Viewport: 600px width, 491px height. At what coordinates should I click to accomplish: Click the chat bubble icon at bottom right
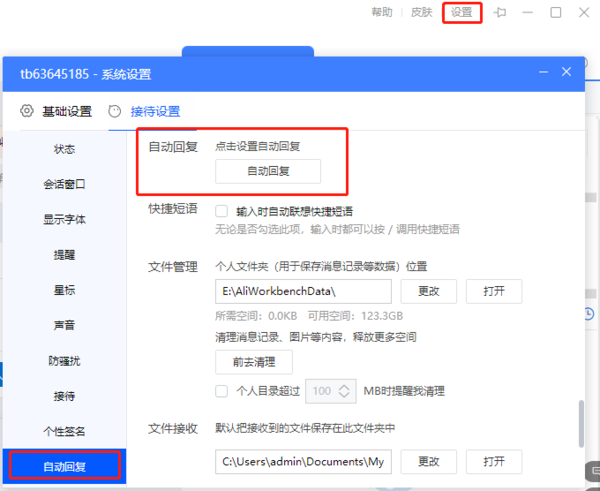click(594, 470)
